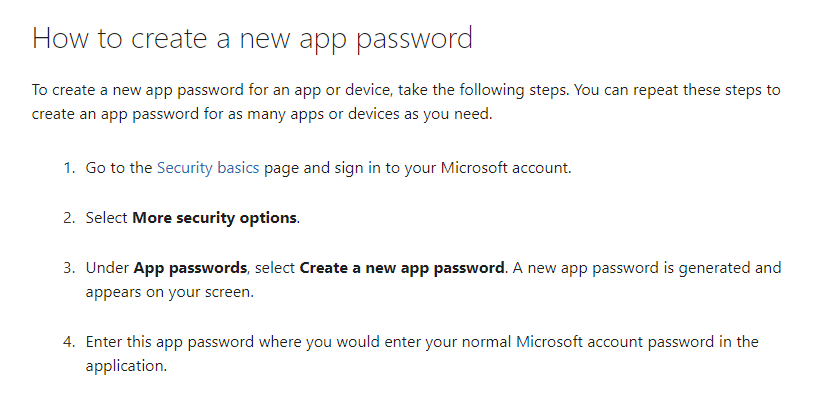This screenshot has width=818, height=399.
Task: Click the word 'Select' in step two
Action: point(107,218)
